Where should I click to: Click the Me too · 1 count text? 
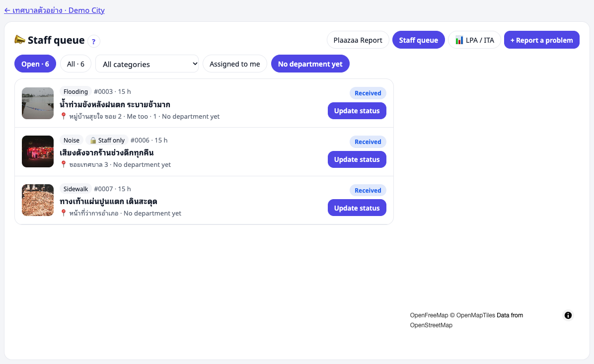click(142, 116)
